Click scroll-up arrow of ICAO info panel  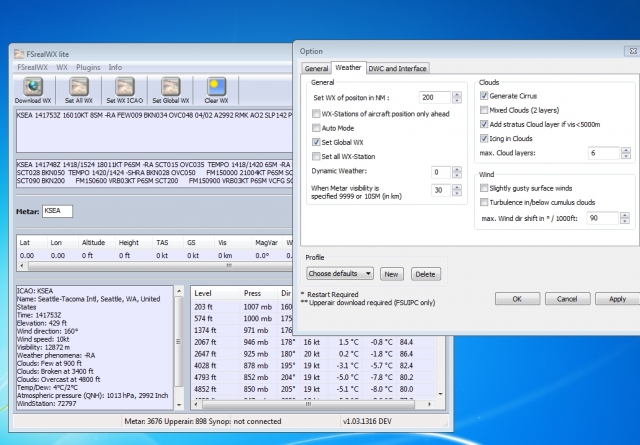179,291
